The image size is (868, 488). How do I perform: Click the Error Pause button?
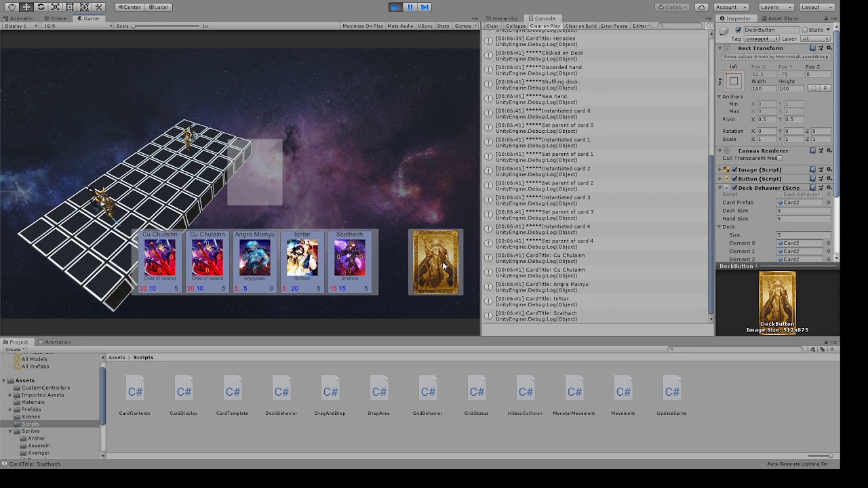(614, 26)
